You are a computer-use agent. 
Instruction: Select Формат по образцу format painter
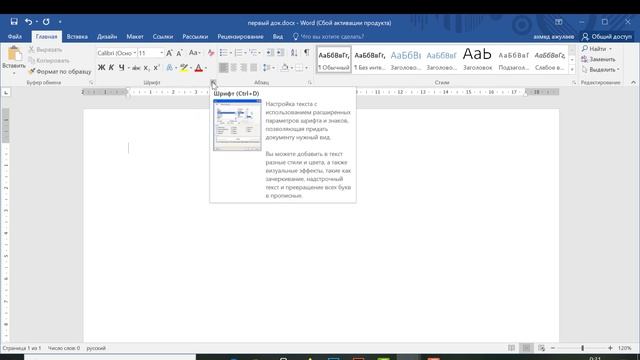[x=60, y=71]
